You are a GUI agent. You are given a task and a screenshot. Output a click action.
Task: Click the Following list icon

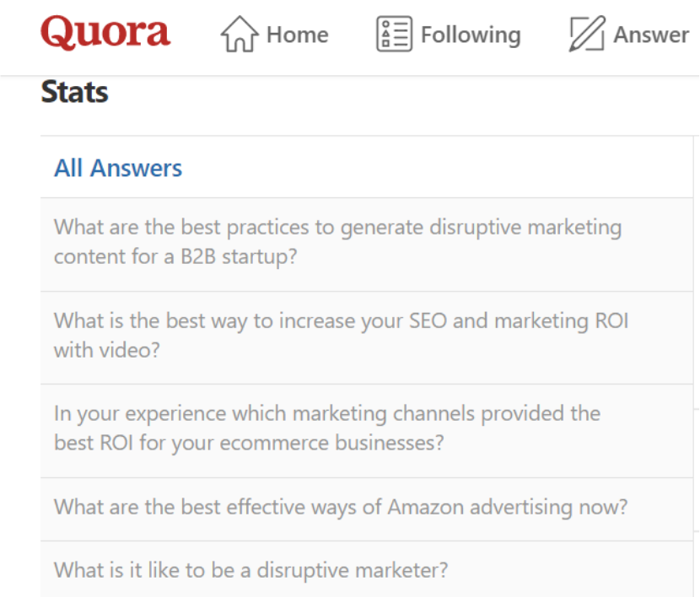tap(394, 34)
